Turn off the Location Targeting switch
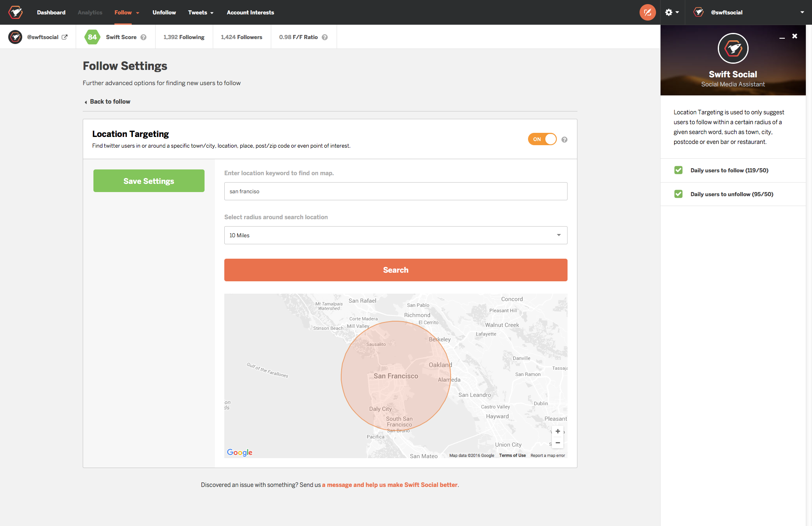Screen dimensions: 812x526 pos(542,139)
